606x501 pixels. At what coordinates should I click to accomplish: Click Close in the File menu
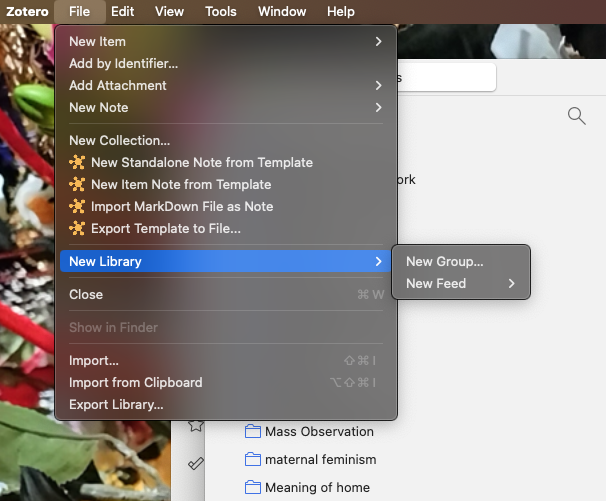click(x=225, y=294)
